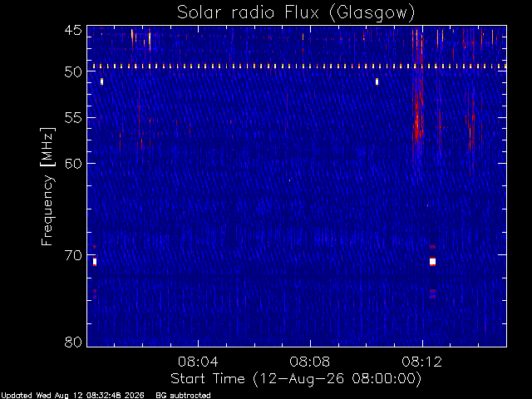The width and height of the screenshot is (532, 399).
Task: Click the 55 MHz frequency axis label
Action: click(x=73, y=118)
